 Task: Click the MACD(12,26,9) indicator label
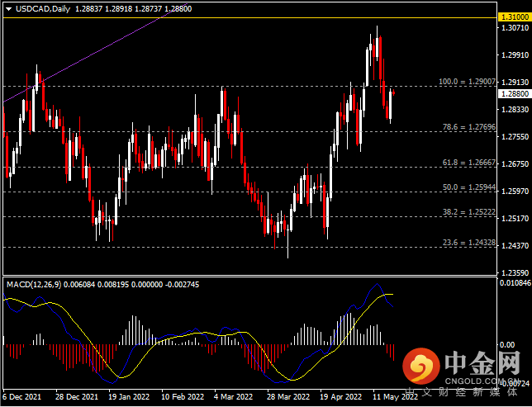pos(34,285)
